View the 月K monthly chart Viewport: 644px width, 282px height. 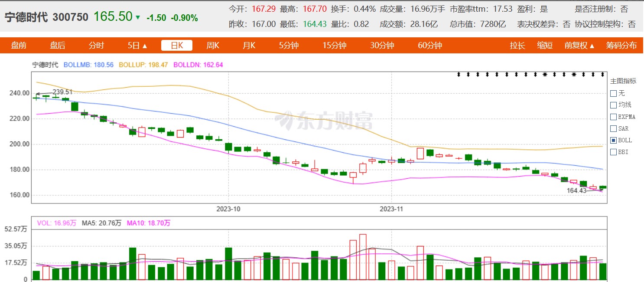pyautogui.click(x=249, y=46)
